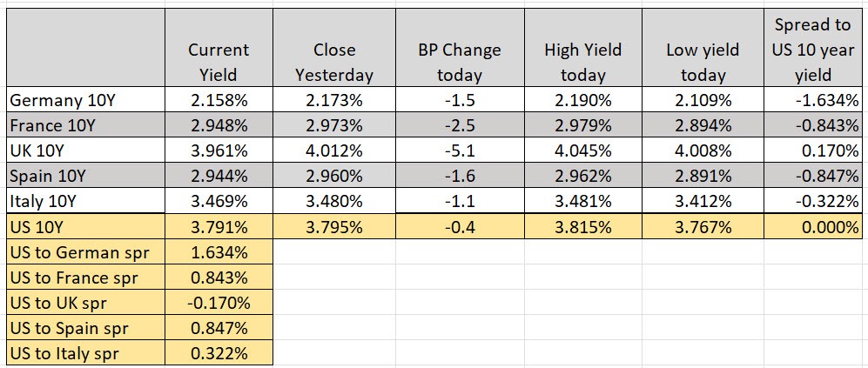This screenshot has width=868, height=368.
Task: Click the US to Spain spr label
Action: (x=84, y=329)
